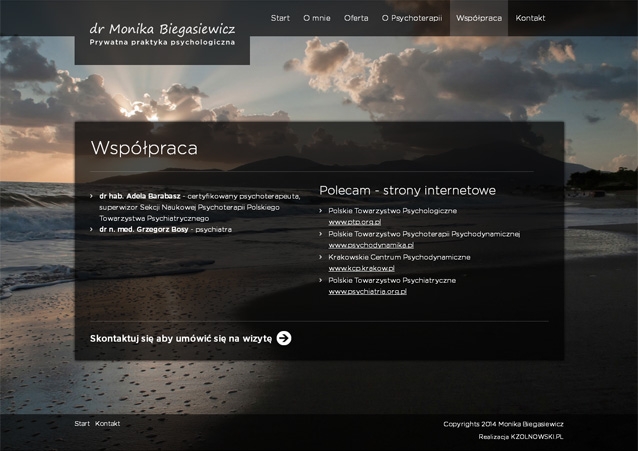
Task: Click the Copyrights 2014 Monika Biegasiewicz text
Action: 503,424
